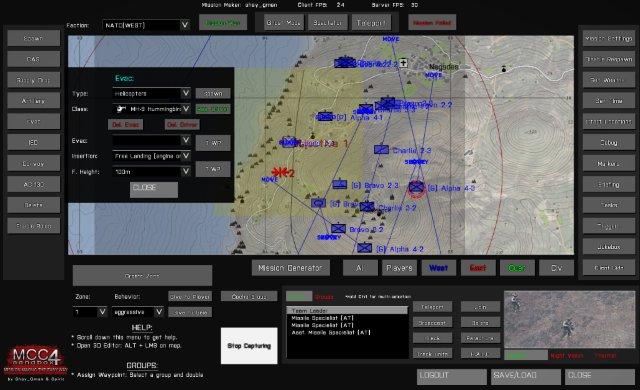The height and width of the screenshot is (390, 640).
Task: Select Team Leader in the unit list
Action: pos(347,310)
